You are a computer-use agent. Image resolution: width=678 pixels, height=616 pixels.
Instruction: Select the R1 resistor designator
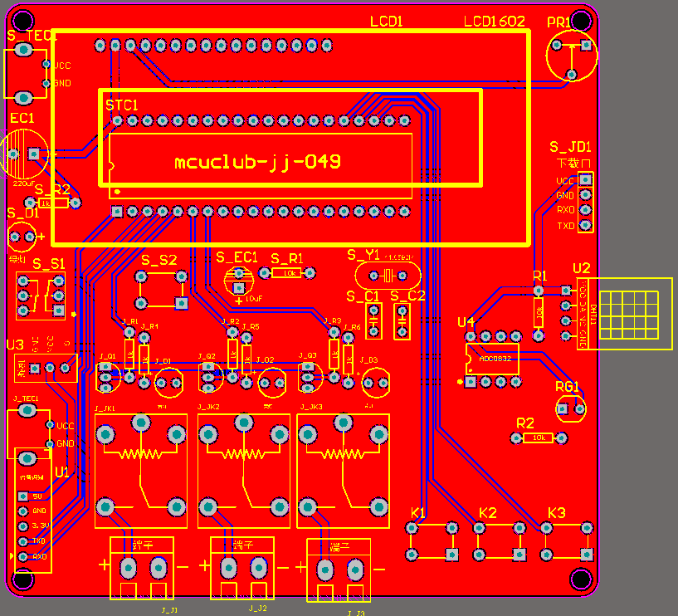(x=539, y=276)
